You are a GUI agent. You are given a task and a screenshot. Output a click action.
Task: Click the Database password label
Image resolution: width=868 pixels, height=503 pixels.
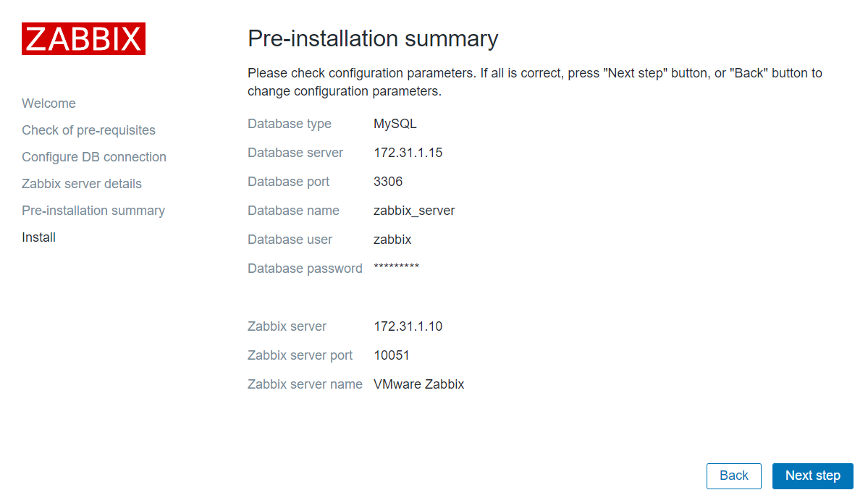click(305, 269)
